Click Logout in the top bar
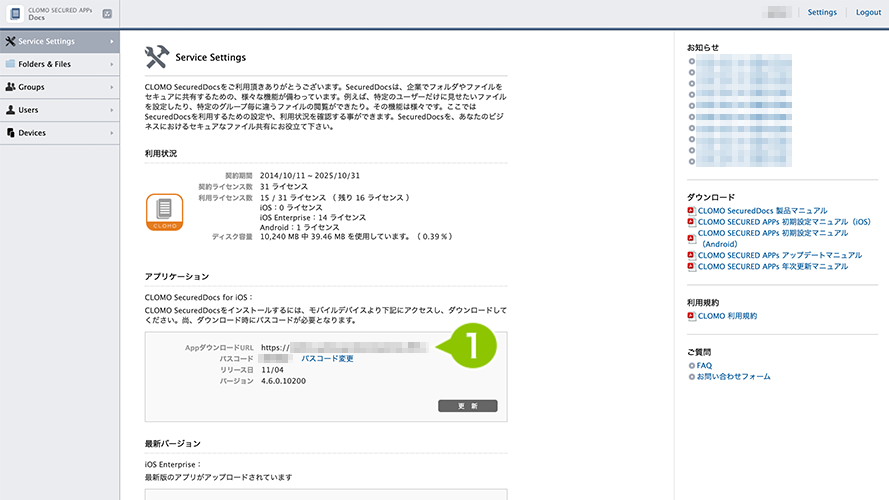This screenshot has height=500, width=889. [x=868, y=12]
